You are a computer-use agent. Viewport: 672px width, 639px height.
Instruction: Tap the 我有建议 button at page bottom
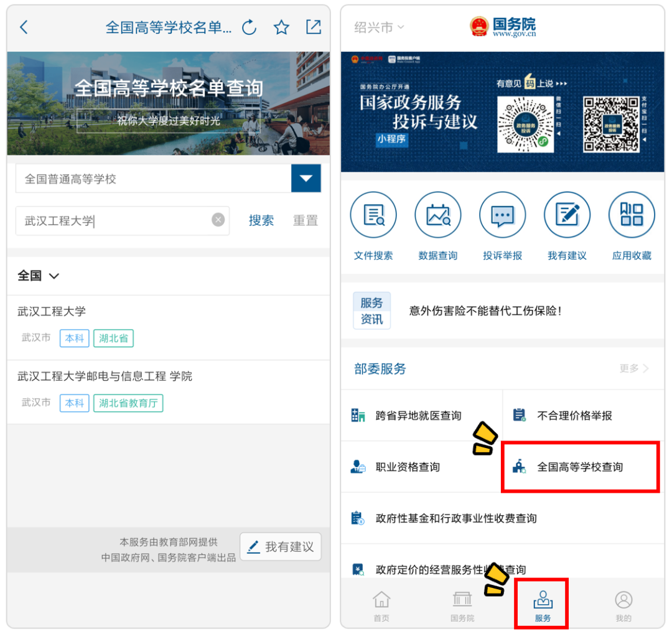tap(281, 546)
